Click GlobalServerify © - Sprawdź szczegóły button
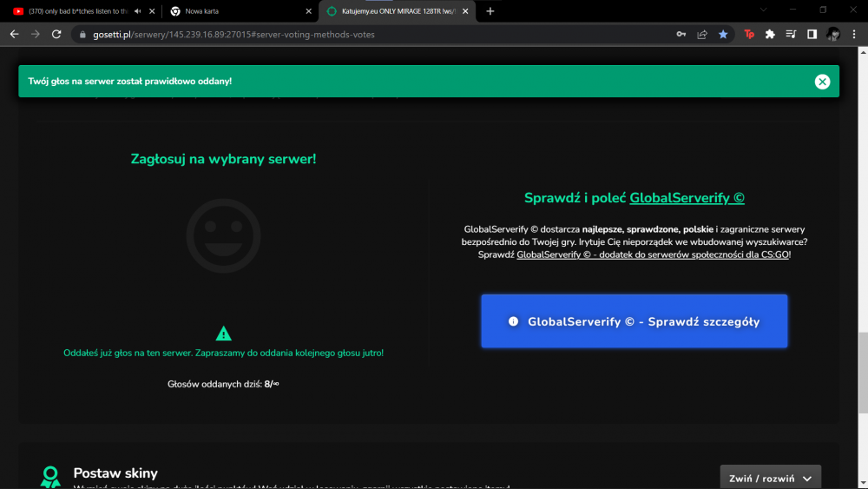This screenshot has height=489, width=868. pyautogui.click(x=634, y=321)
